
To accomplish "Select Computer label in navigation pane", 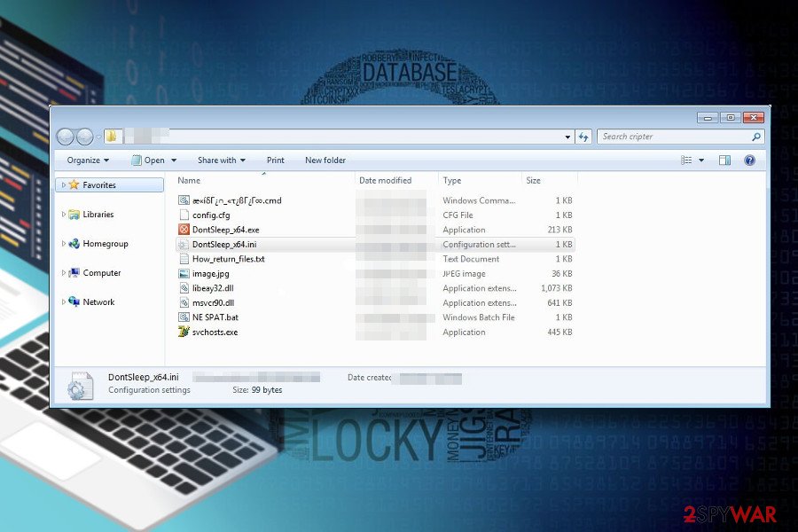I will click(102, 273).
